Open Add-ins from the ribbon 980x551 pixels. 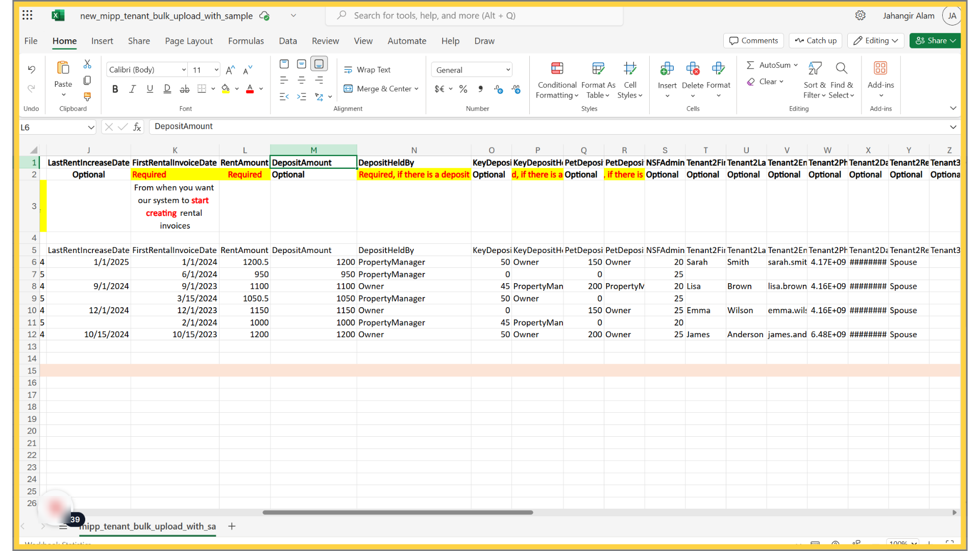coord(880,81)
